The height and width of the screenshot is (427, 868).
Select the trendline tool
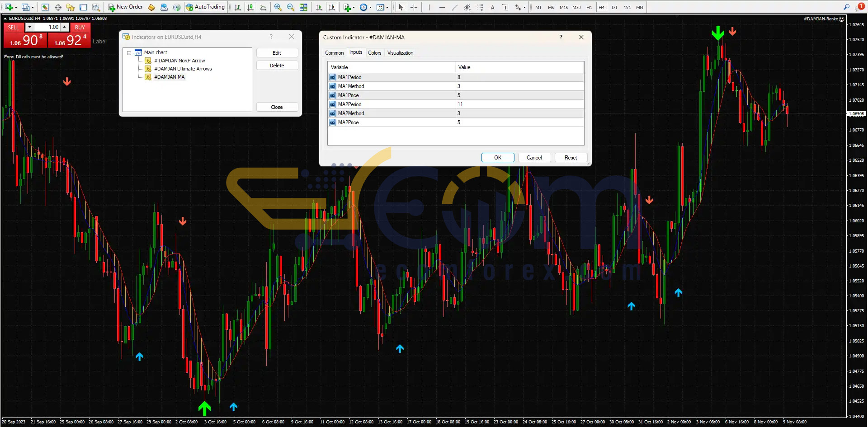click(x=454, y=7)
